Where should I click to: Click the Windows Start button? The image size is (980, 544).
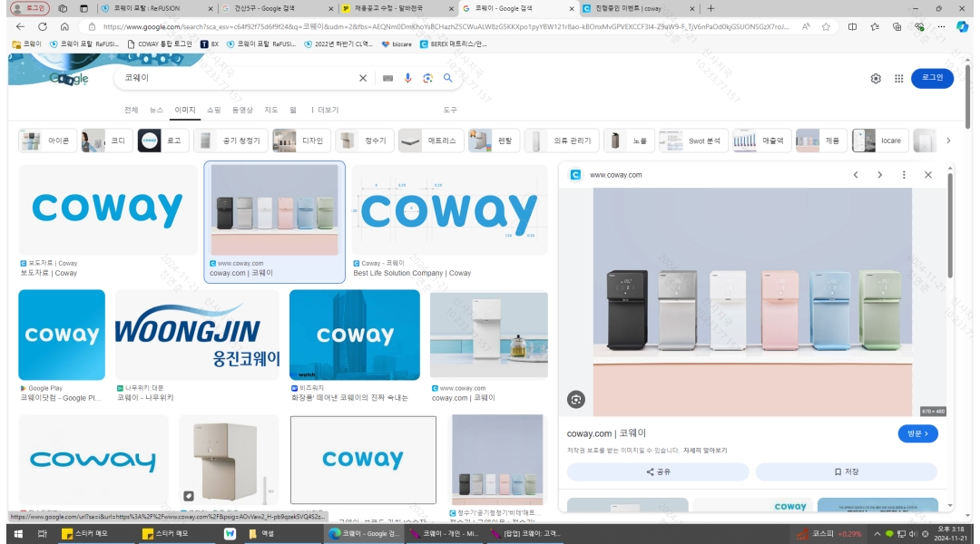coord(17,534)
